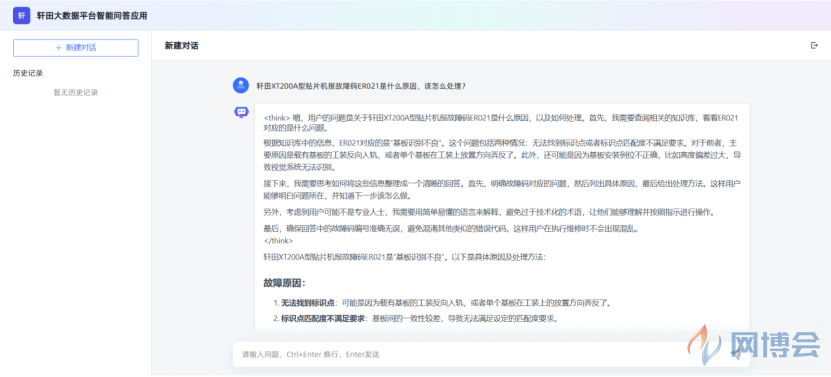Click the 历史记录 sidebar label
Image resolution: width=831 pixels, height=377 pixels.
pyautogui.click(x=28, y=74)
